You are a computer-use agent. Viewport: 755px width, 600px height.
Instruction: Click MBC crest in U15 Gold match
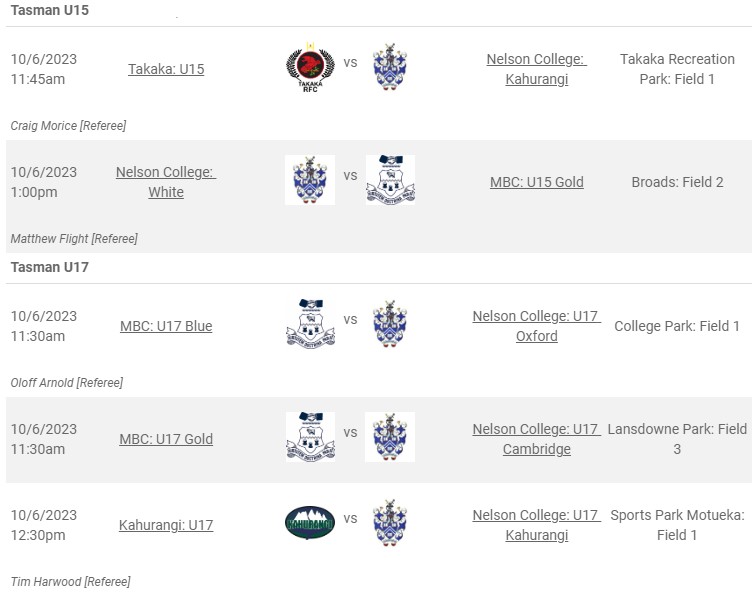click(x=390, y=180)
